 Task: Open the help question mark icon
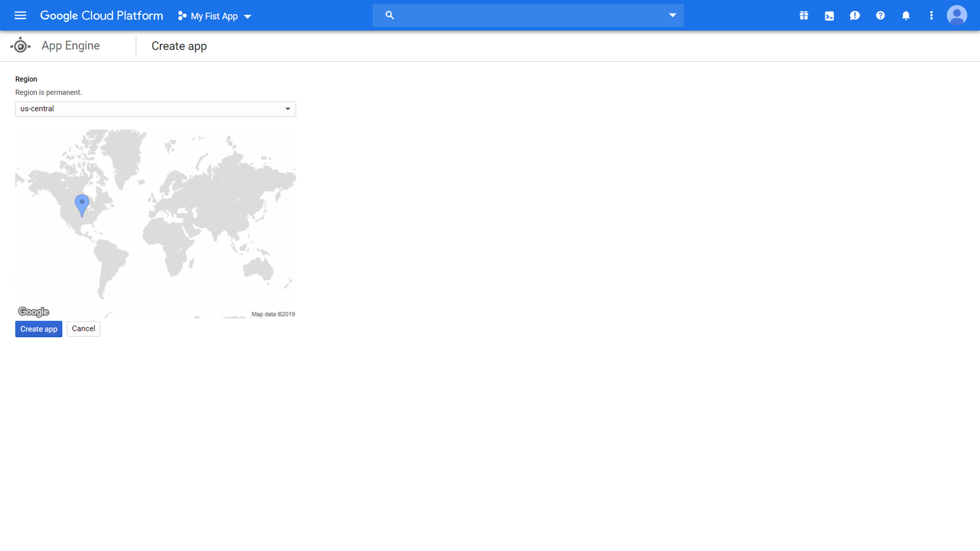(x=880, y=15)
